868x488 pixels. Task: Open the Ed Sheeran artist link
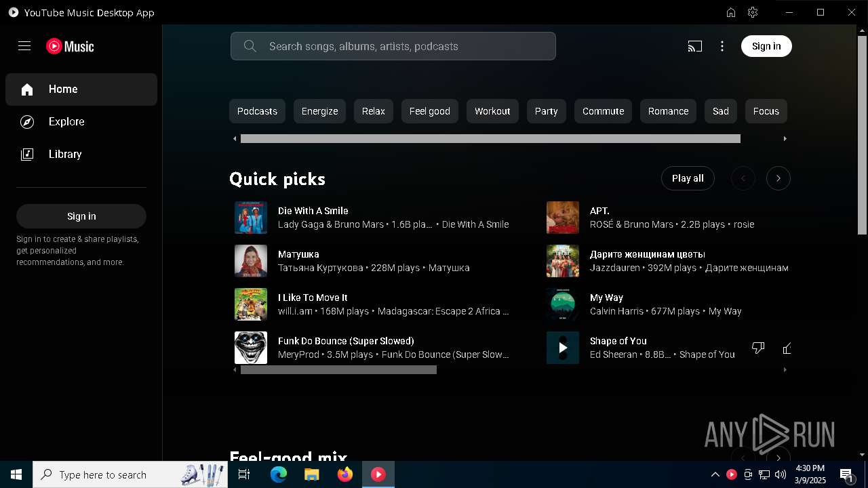[614, 354]
